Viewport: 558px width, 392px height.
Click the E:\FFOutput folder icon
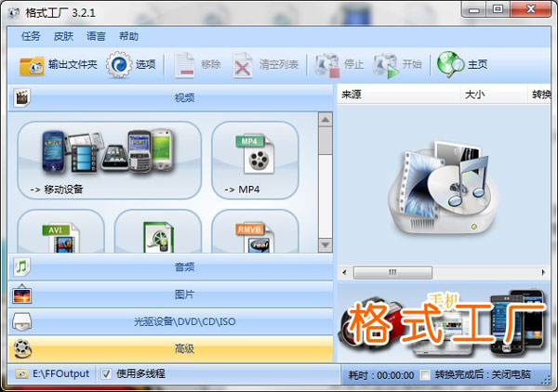tap(21, 373)
